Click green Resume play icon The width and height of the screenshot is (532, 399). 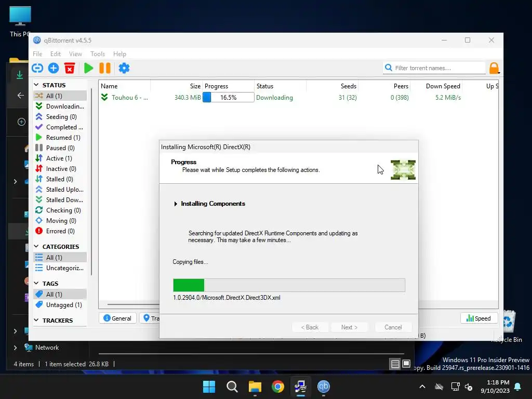point(88,68)
